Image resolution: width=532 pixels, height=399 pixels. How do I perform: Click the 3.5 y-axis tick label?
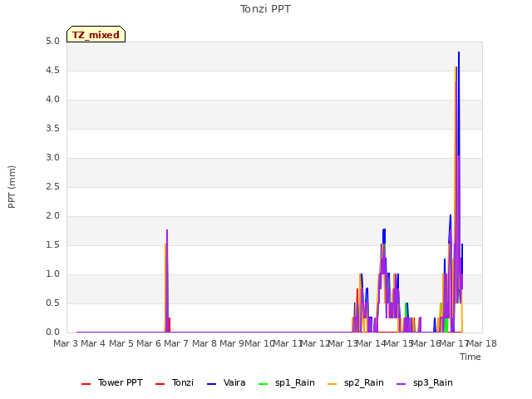(52, 129)
